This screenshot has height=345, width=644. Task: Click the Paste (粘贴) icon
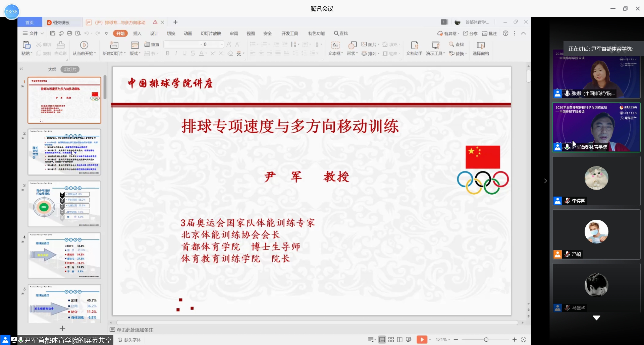pyautogui.click(x=26, y=45)
